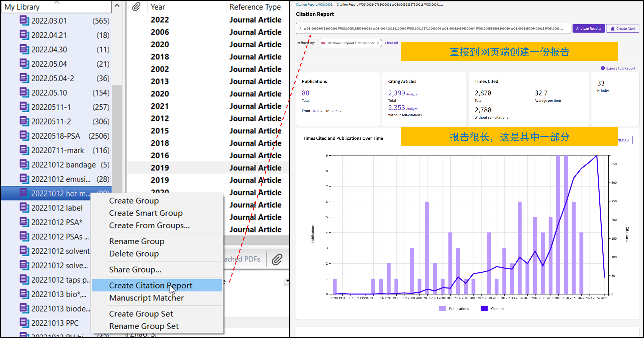Click the icon beside 20221012 label group
The height and width of the screenshot is (338, 644).
pos(24,208)
